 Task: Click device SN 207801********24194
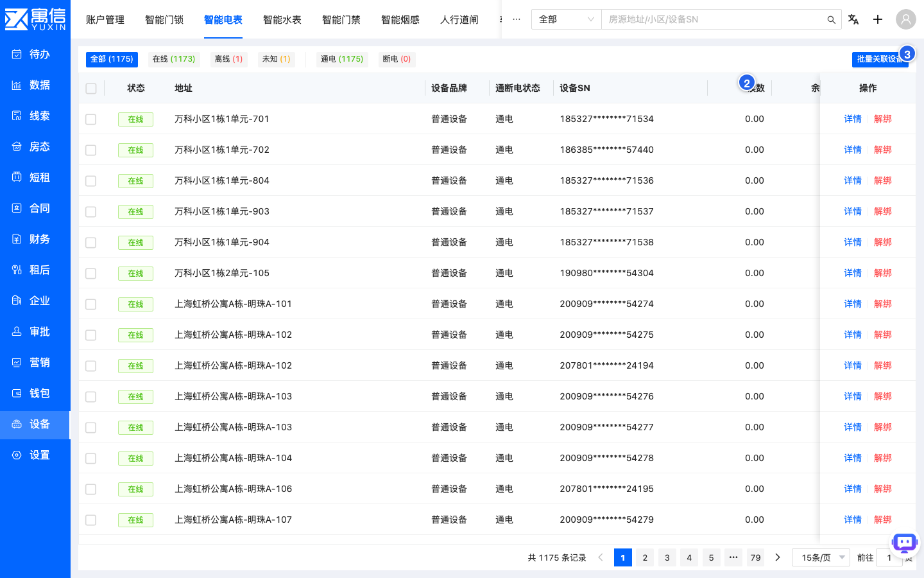coord(606,365)
